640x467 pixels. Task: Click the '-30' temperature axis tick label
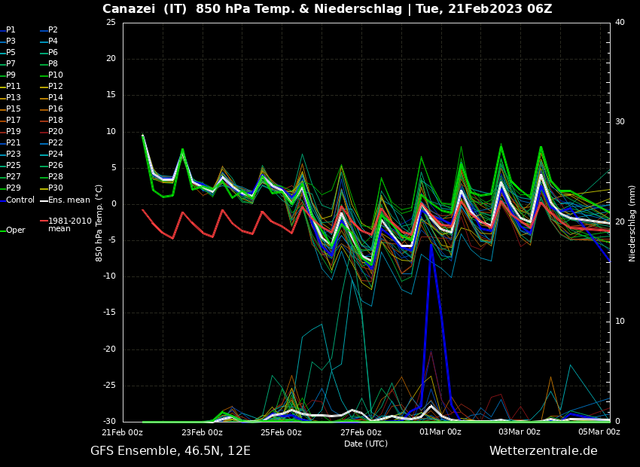110,422
